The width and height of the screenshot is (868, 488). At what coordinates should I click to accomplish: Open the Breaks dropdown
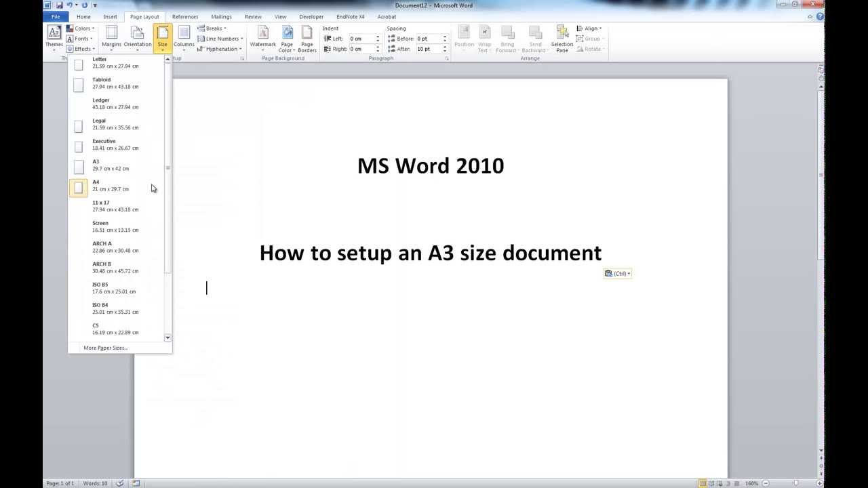click(212, 28)
